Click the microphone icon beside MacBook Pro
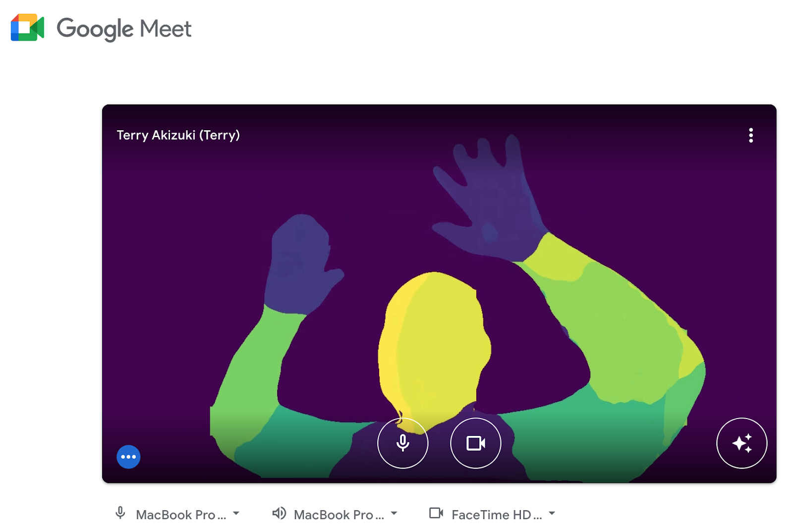The image size is (793, 532). [120, 513]
